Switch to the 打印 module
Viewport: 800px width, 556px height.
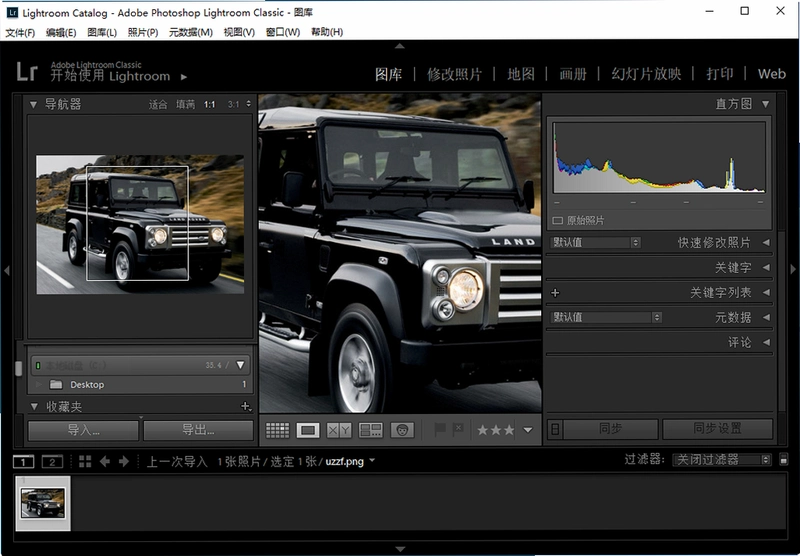click(719, 74)
